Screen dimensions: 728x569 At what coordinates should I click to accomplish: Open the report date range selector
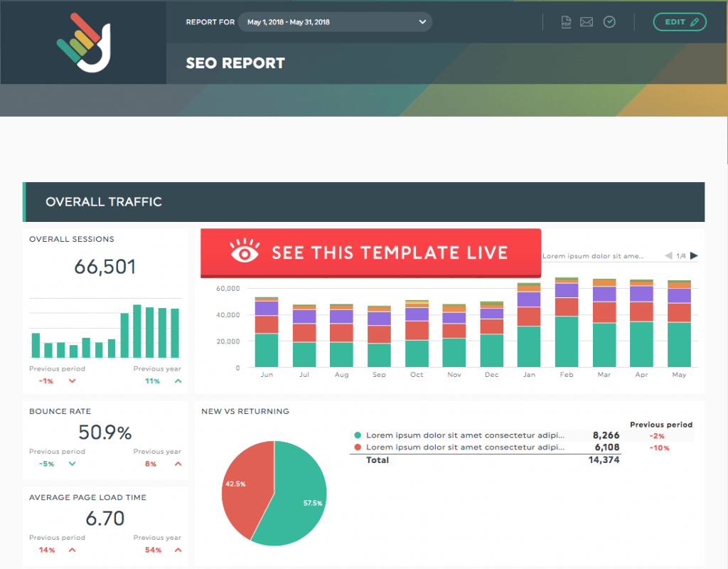click(x=334, y=22)
